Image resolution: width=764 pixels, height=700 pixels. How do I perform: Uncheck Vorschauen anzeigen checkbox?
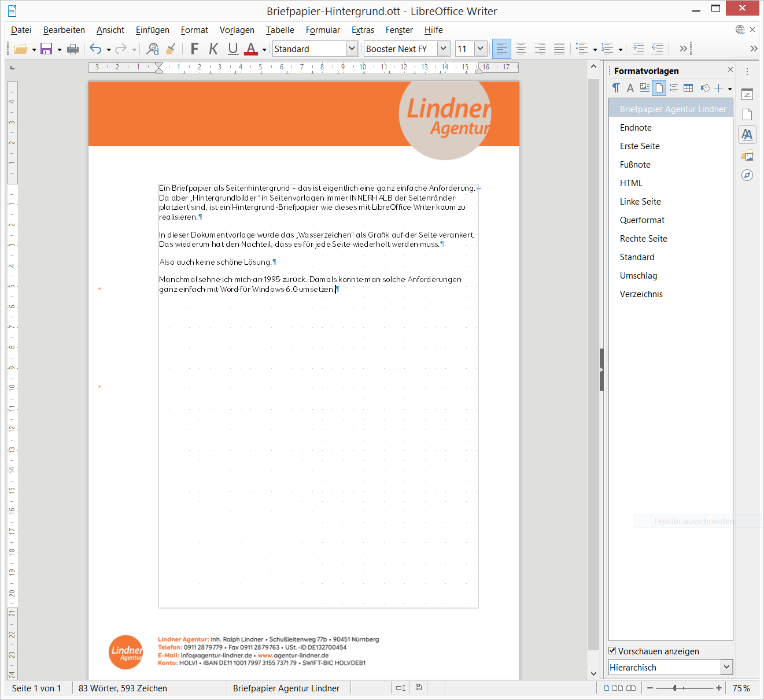tap(612, 651)
